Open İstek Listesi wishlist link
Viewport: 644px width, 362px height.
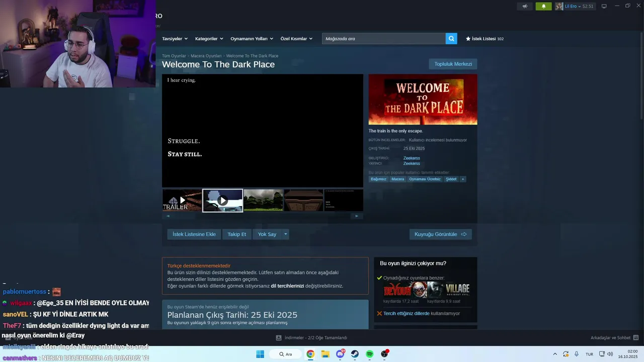tap(485, 39)
